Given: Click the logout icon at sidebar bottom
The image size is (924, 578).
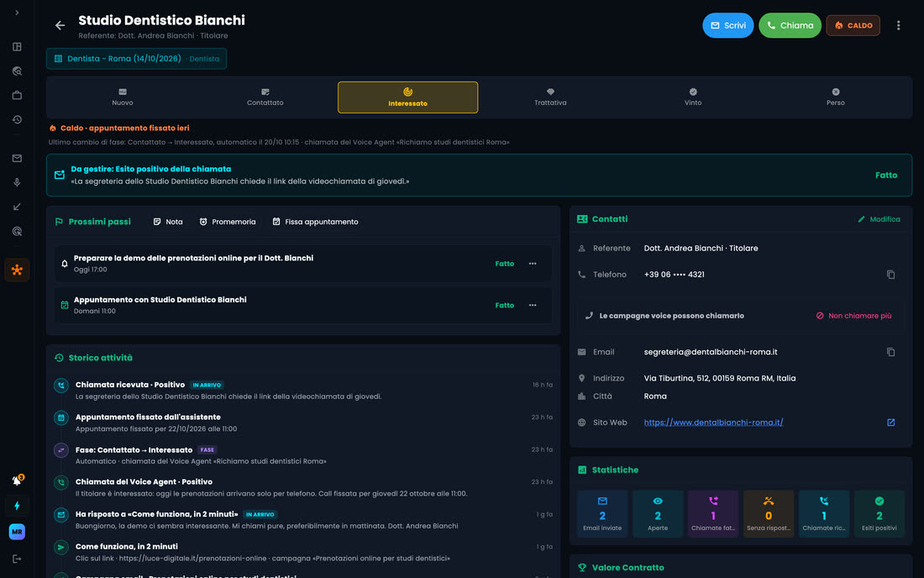Looking at the screenshot, I should [17, 559].
